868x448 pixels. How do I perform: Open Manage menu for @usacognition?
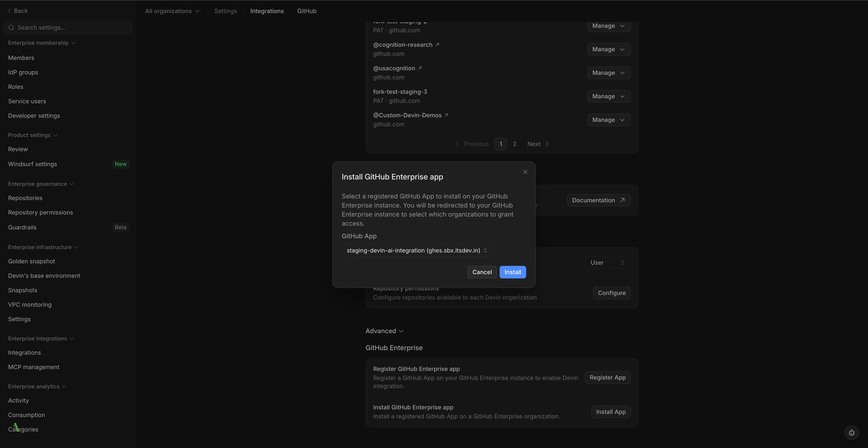click(609, 73)
